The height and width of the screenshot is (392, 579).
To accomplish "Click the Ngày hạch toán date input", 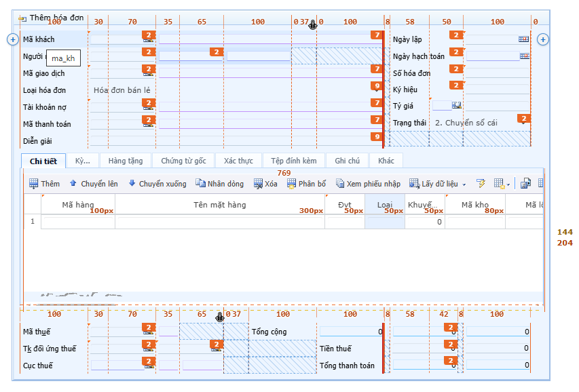I will coord(493,56).
